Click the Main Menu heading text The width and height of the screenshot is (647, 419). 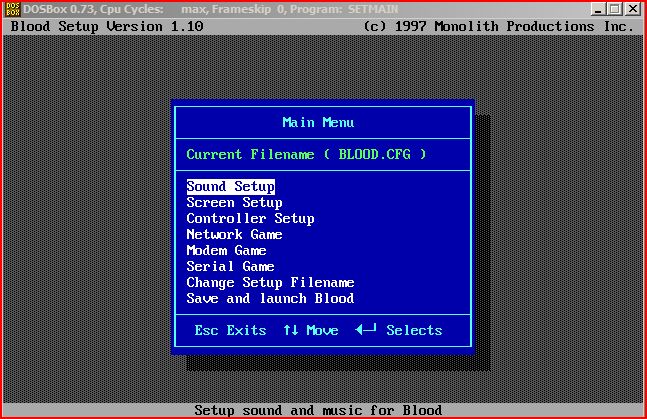[x=318, y=123]
